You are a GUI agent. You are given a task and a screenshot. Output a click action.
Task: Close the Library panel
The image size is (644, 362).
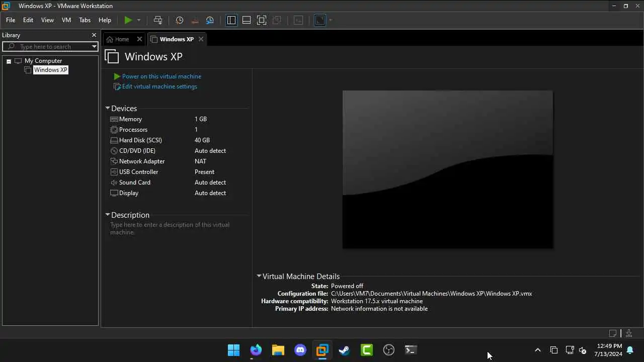94,35
